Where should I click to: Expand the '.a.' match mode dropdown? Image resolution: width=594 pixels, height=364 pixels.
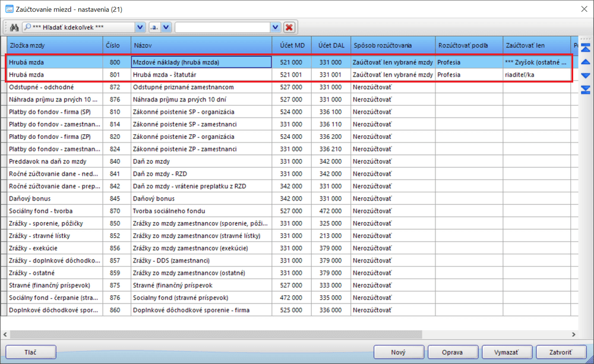[166, 27]
